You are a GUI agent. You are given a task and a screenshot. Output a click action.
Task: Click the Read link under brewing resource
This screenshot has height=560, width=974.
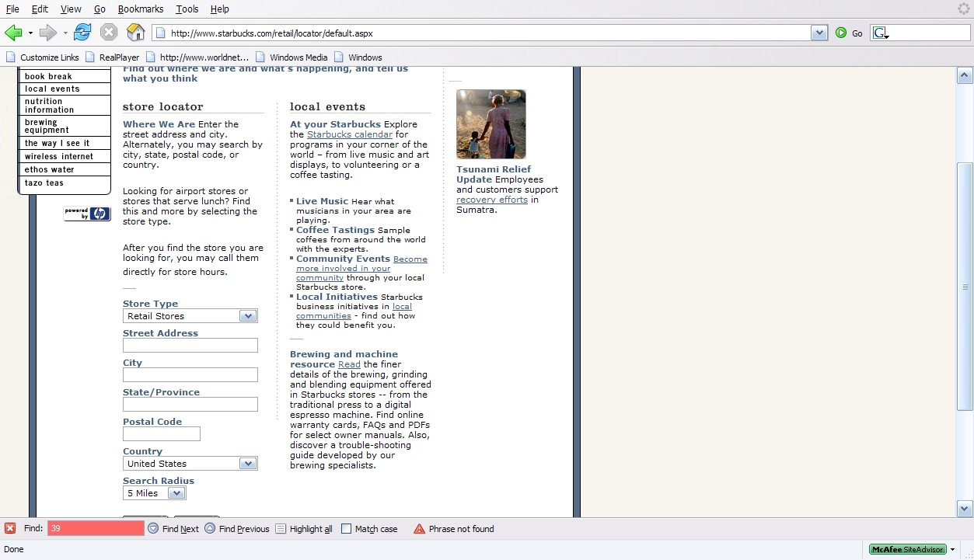(x=349, y=364)
